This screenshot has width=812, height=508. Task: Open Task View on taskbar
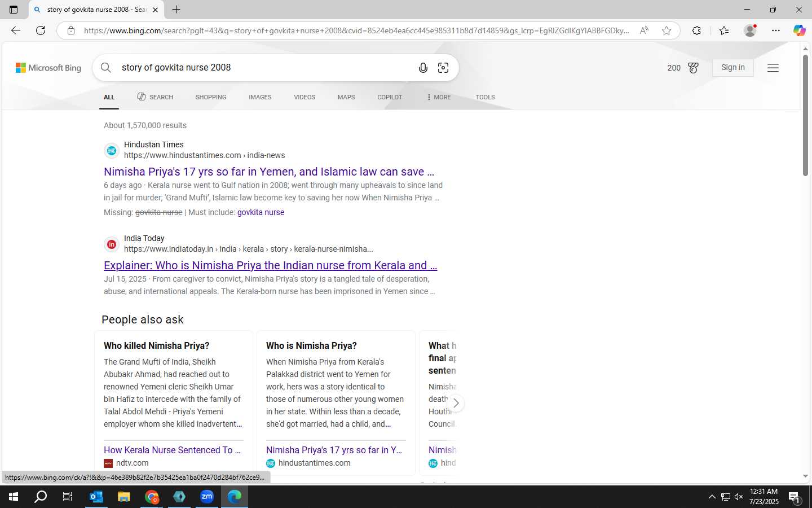(68, 497)
